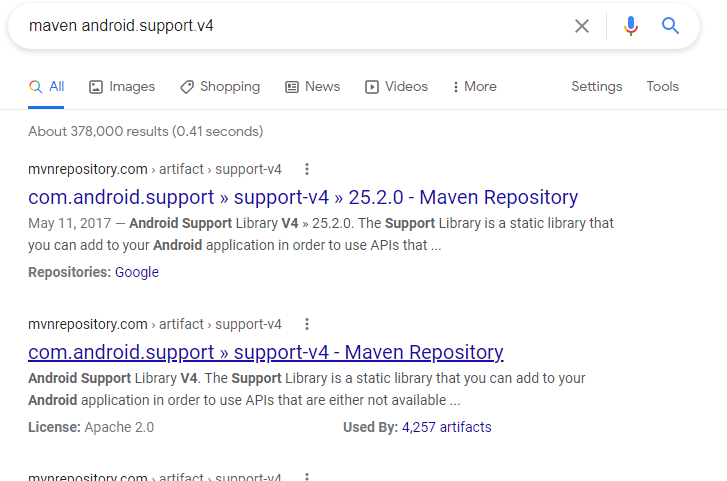Expand the Tools filter options

pyautogui.click(x=662, y=87)
